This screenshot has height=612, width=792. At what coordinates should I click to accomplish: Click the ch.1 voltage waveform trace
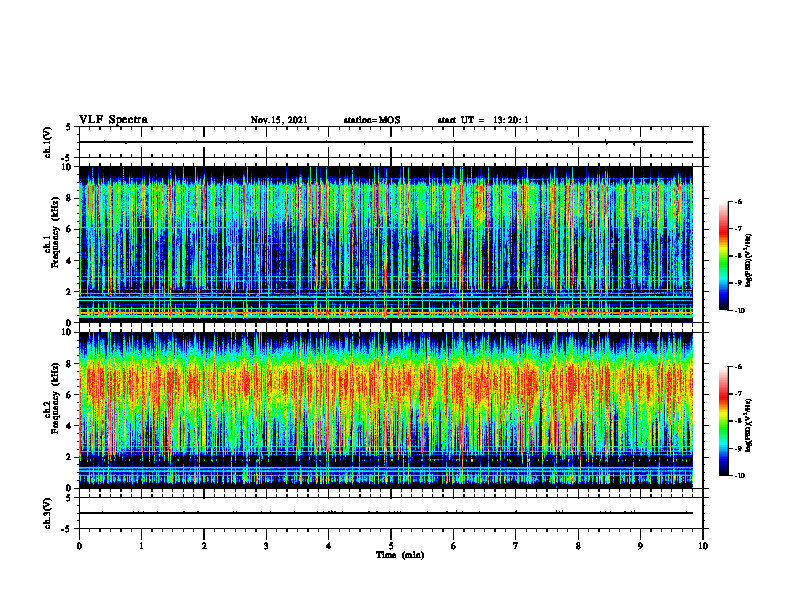[x=386, y=142]
